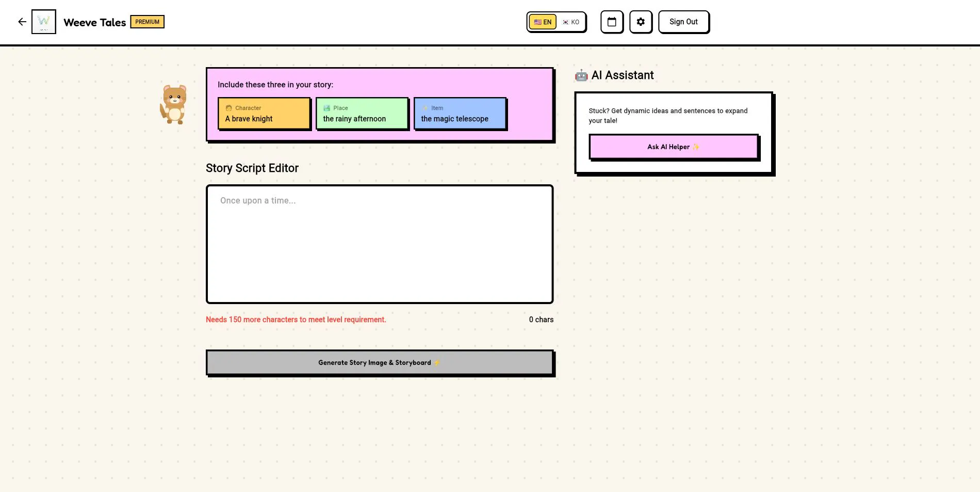
Task: Click the cat mascot image
Action: tap(174, 104)
